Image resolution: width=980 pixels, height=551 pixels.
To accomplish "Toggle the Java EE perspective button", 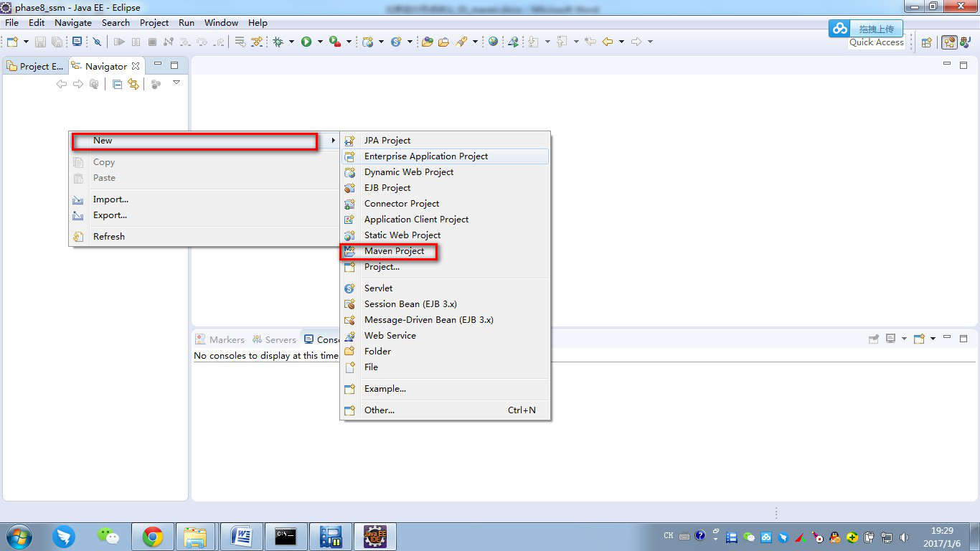I will tap(949, 42).
